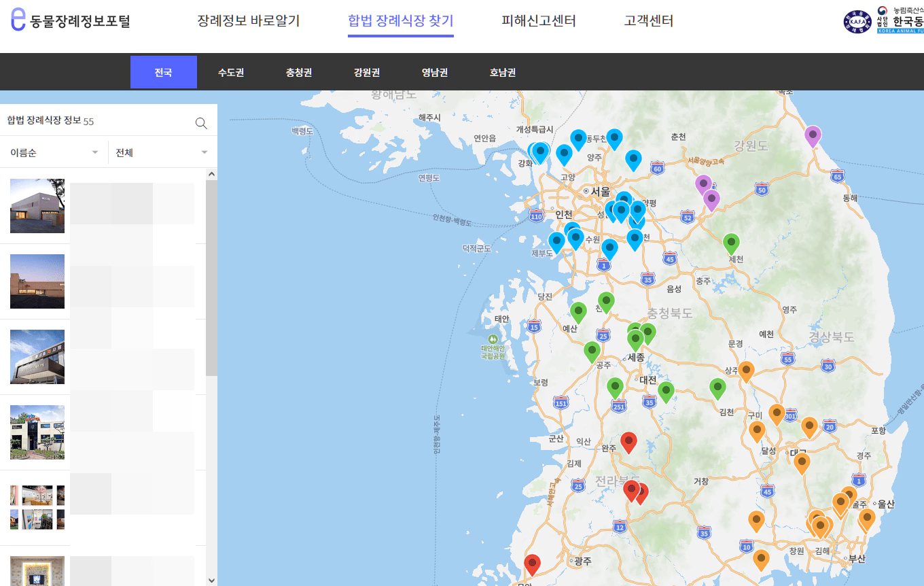Click the red marker west of 광주
The width and height of the screenshot is (924, 586).
coord(532,566)
